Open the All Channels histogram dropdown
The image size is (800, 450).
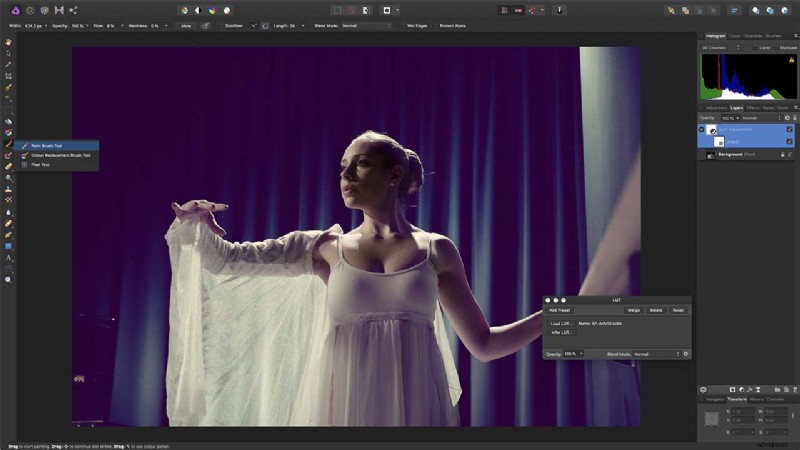click(x=720, y=47)
